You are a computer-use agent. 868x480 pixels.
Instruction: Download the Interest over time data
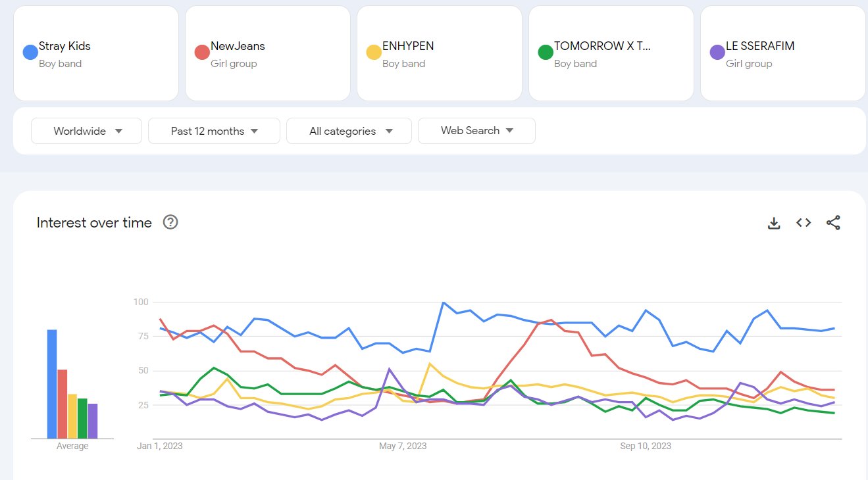tap(774, 223)
